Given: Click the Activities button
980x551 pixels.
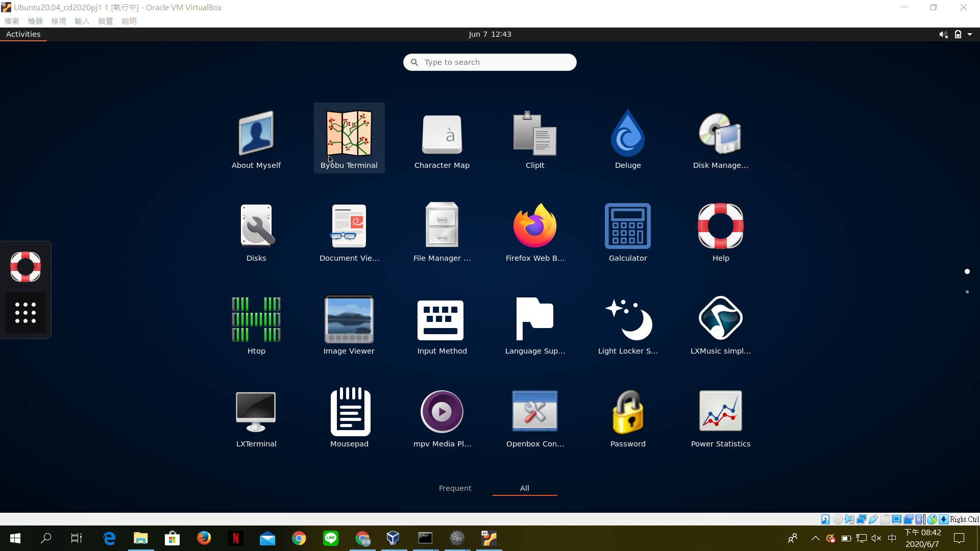Looking at the screenshot, I should click(23, 34).
